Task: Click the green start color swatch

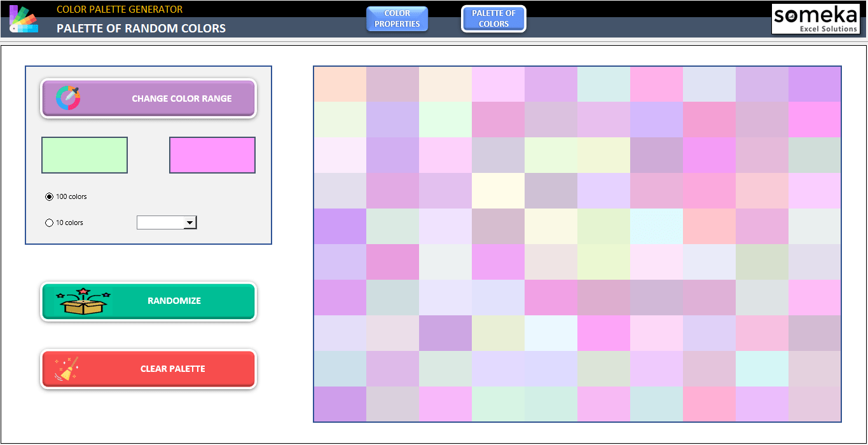Action: [84, 154]
